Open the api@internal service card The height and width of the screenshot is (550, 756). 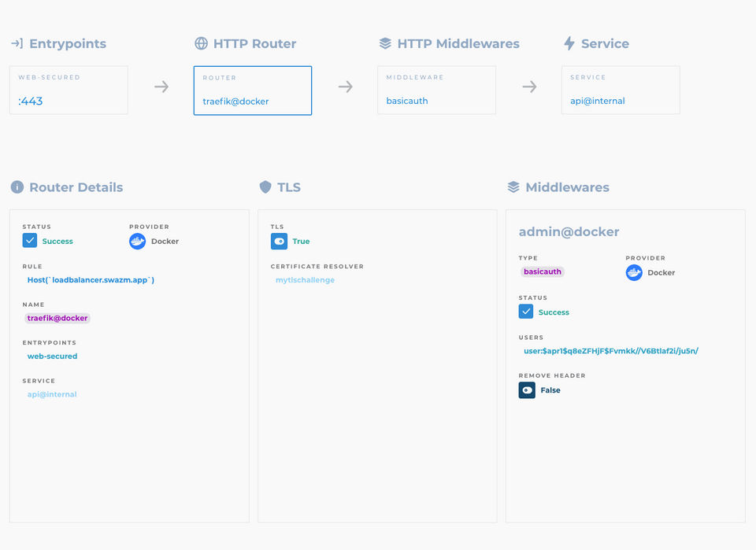(621, 90)
